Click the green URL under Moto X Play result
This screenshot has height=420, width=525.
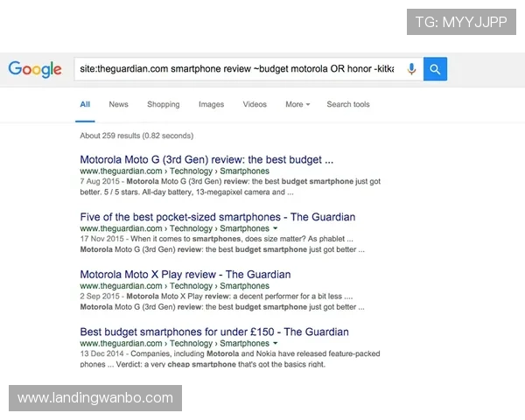(x=174, y=286)
